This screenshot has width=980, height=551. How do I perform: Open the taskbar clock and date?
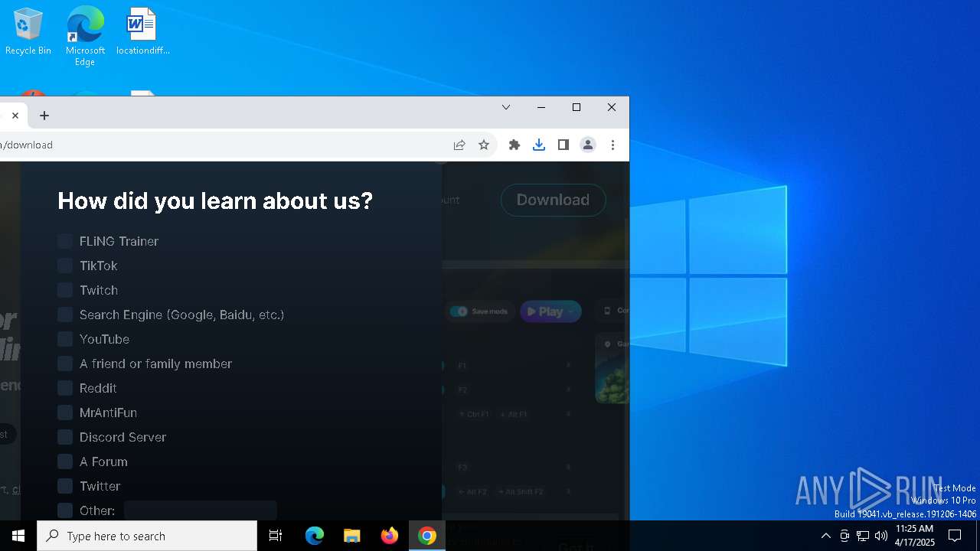click(x=914, y=536)
